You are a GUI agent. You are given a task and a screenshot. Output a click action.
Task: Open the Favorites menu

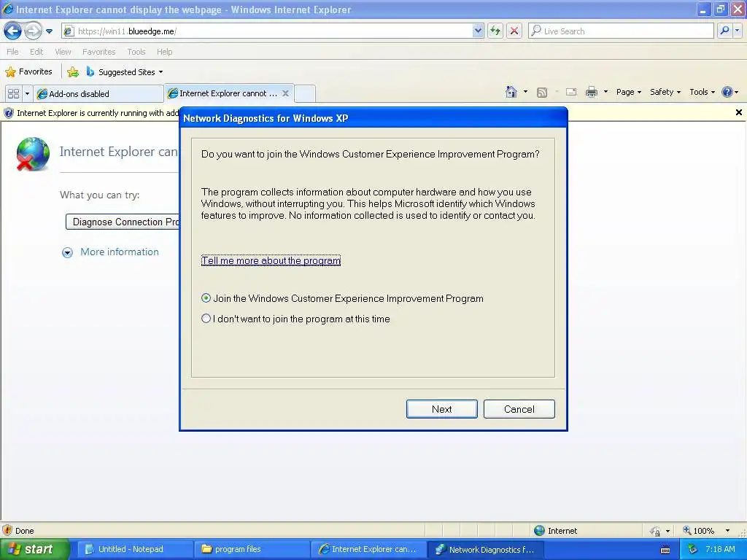tap(98, 52)
